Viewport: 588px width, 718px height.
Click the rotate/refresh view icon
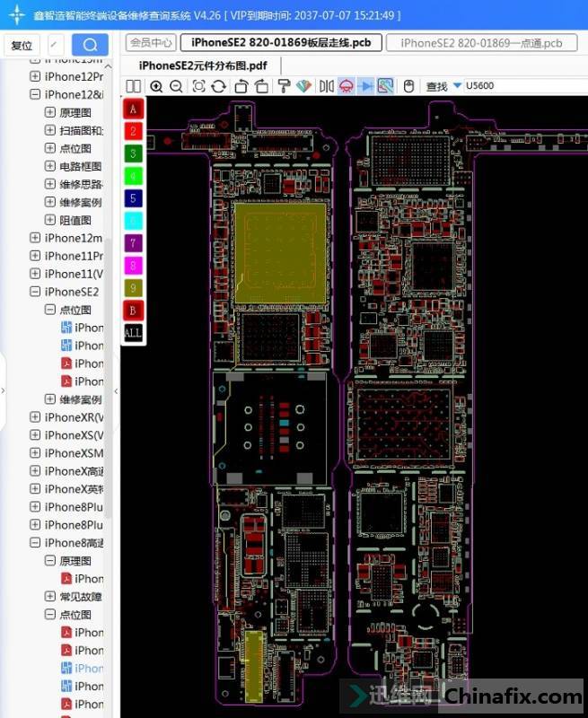point(218,86)
